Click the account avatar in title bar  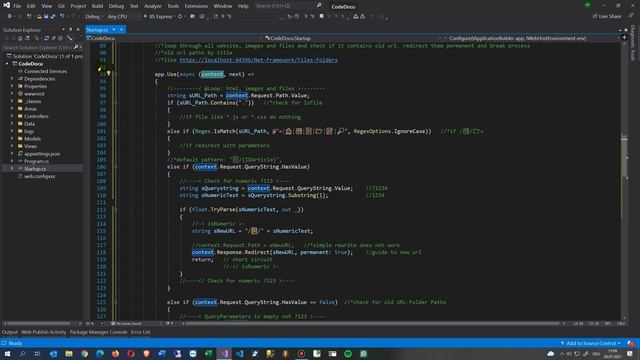point(587,5)
